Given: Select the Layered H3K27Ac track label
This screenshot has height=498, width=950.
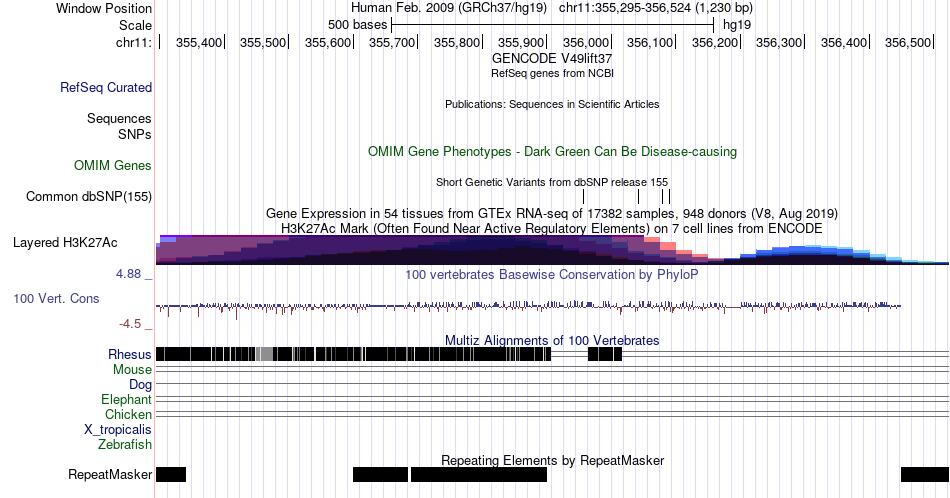Looking at the screenshot, I should click(x=65, y=242).
